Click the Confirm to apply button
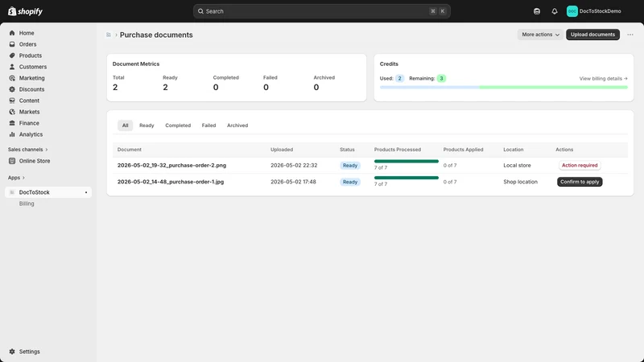The width and height of the screenshot is (644, 362). [x=580, y=182]
